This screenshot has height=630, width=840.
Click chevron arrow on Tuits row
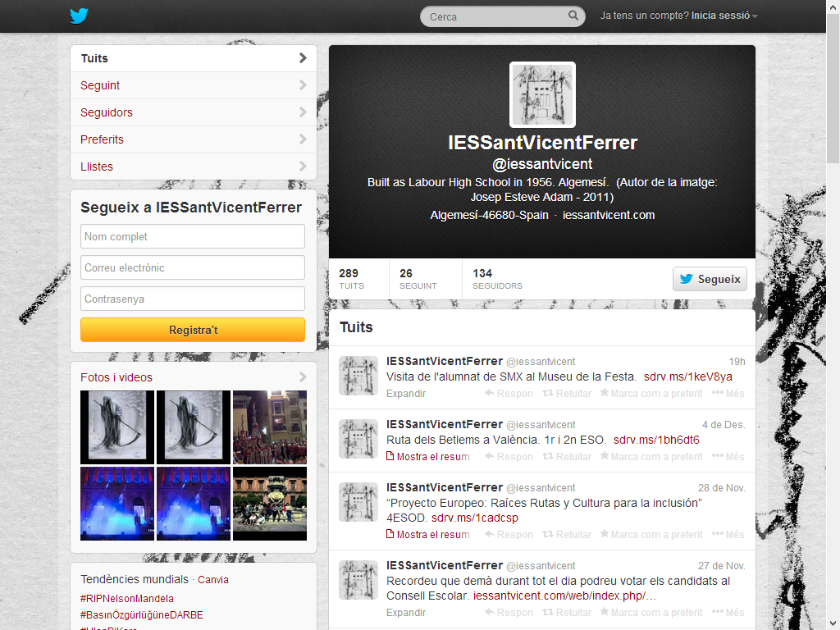coord(303,58)
